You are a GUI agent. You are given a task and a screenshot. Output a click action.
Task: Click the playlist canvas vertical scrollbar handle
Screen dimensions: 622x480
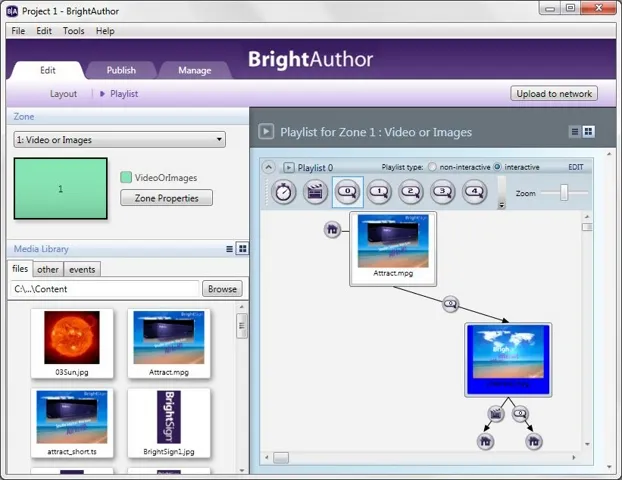tap(587, 227)
